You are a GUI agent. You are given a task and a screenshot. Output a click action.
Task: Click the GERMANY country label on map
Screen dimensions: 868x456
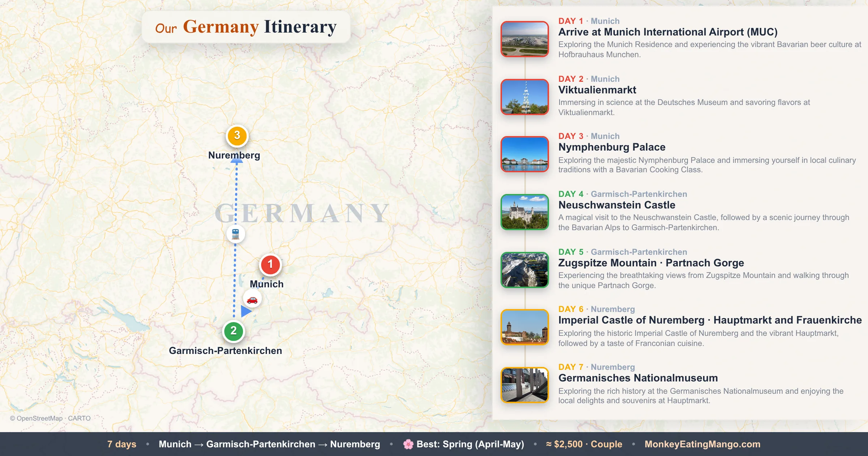pos(302,213)
